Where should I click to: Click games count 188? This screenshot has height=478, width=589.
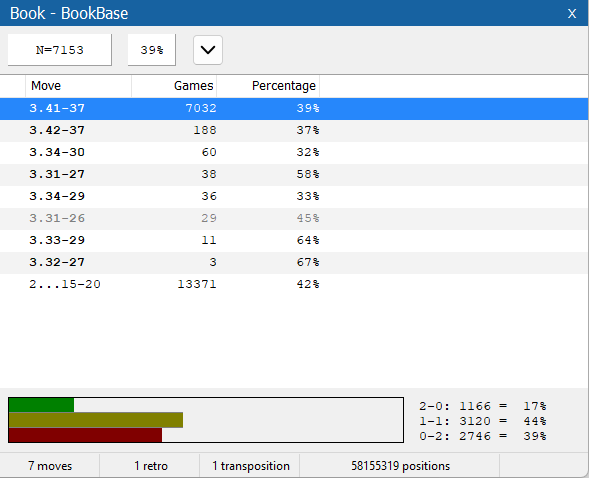[x=205, y=131]
